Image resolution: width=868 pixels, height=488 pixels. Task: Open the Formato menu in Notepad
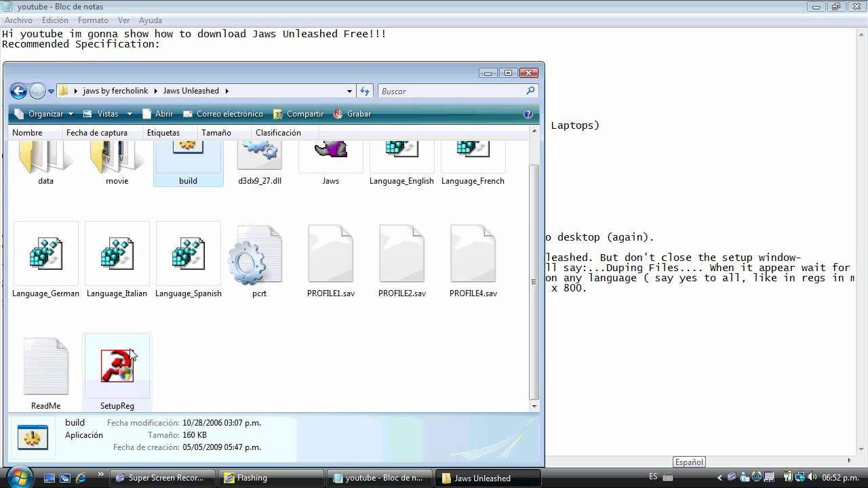click(x=93, y=20)
